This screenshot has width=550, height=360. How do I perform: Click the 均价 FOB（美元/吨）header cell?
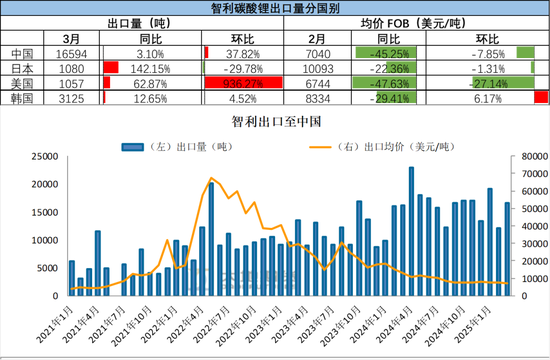416,23
